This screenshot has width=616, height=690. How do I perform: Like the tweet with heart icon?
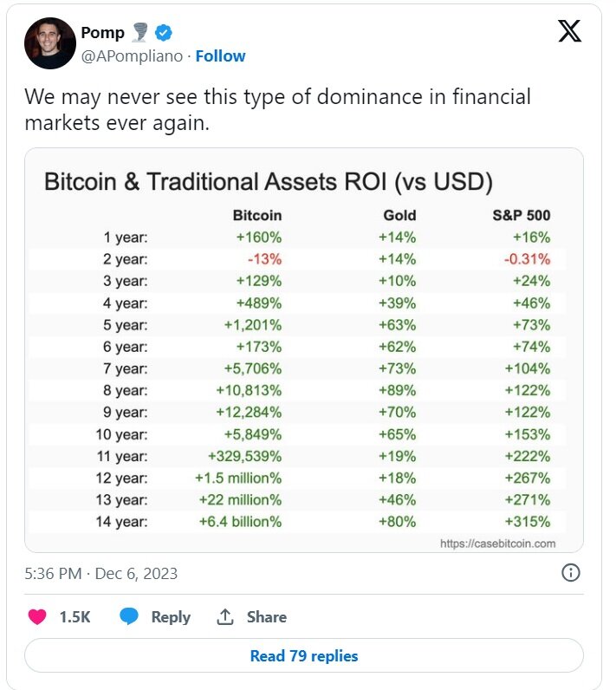[37, 616]
